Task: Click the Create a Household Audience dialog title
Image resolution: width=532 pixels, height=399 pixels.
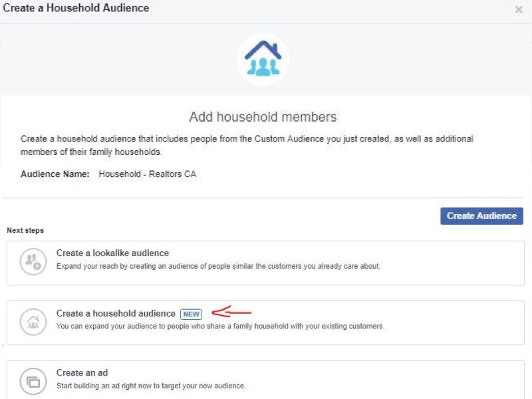Action: [76, 8]
